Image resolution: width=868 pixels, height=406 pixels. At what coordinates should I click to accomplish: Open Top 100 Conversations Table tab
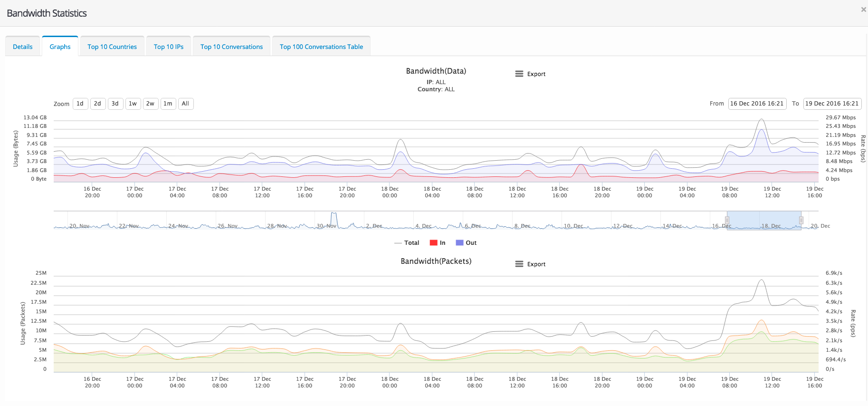click(x=321, y=47)
